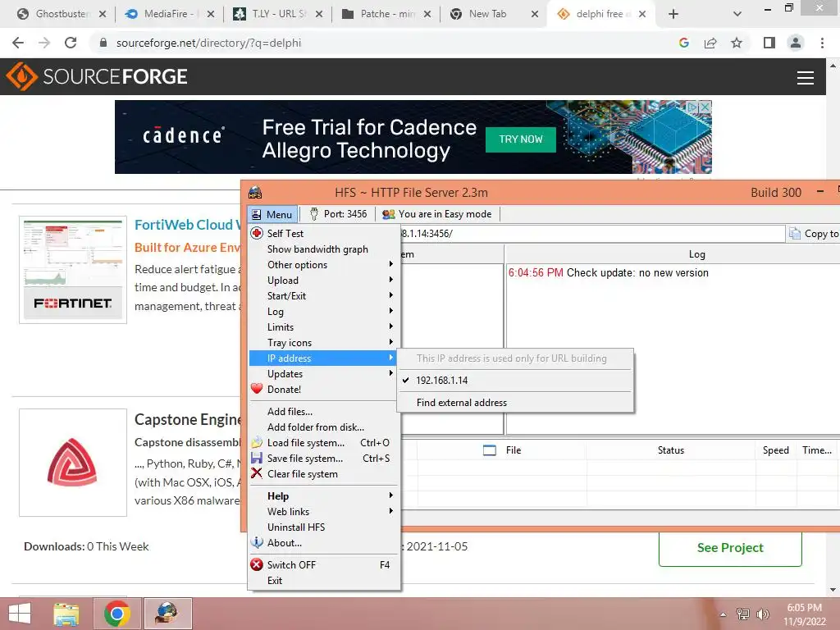This screenshot has width=840, height=630.
Task: Click the Clear file system red X icon
Action: [x=257, y=473]
